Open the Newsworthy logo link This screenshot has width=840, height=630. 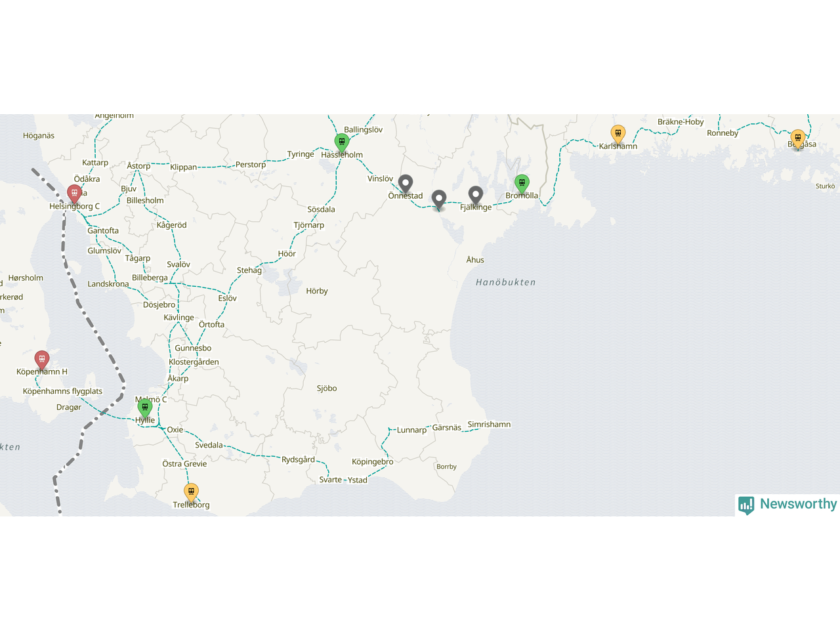(787, 505)
